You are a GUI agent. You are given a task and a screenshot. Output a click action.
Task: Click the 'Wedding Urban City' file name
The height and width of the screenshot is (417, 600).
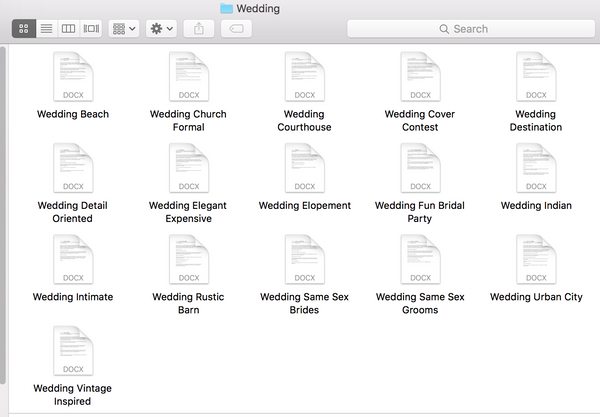(536, 297)
